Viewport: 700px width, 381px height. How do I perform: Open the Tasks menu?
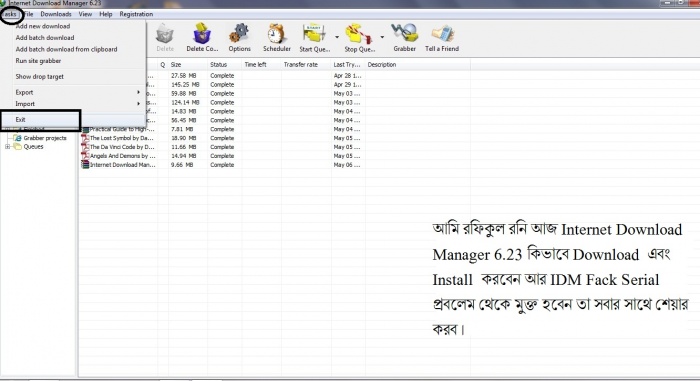pyautogui.click(x=9, y=14)
